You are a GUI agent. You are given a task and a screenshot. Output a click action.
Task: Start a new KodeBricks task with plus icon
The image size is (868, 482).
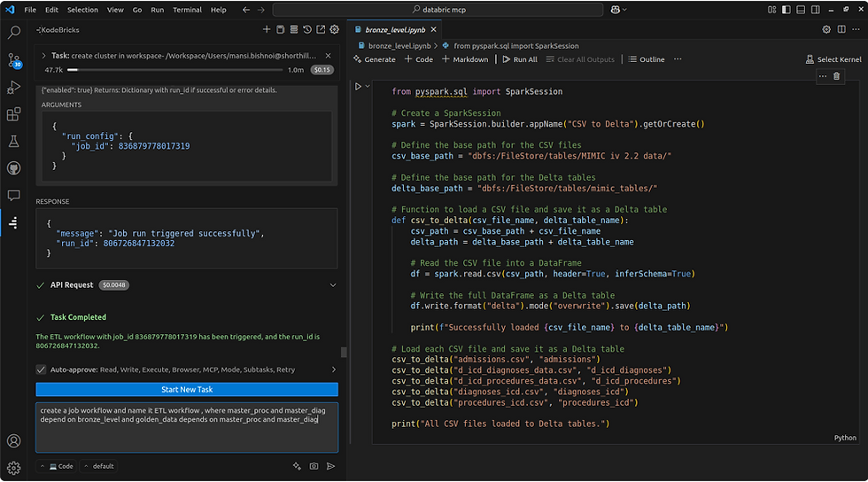point(267,30)
